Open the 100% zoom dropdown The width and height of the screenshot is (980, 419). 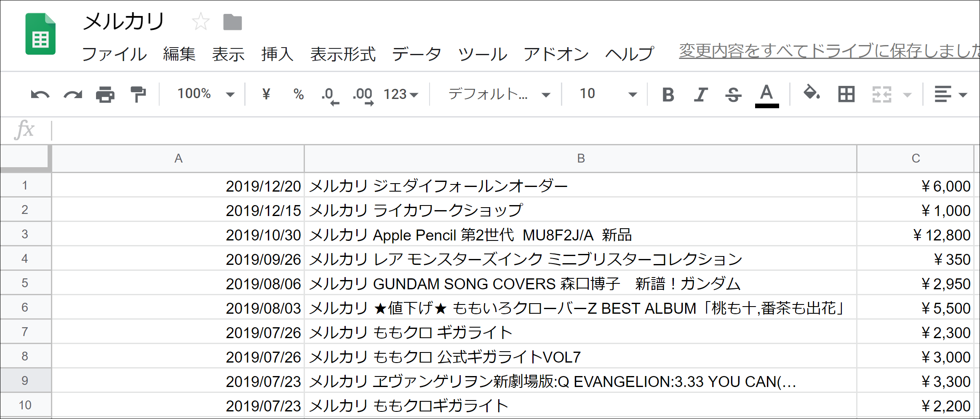(x=206, y=94)
